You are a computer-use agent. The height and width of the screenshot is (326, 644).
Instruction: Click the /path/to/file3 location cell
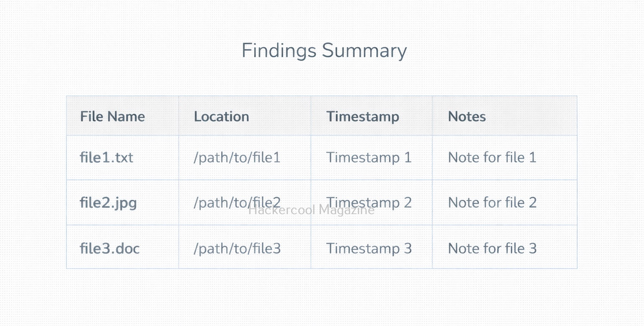click(x=237, y=248)
